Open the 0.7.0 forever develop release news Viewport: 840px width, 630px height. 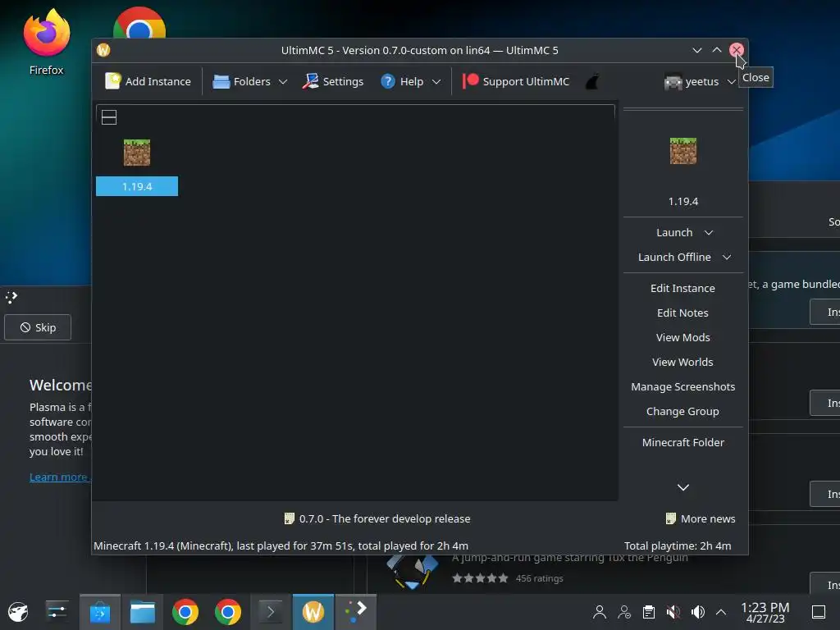point(377,518)
